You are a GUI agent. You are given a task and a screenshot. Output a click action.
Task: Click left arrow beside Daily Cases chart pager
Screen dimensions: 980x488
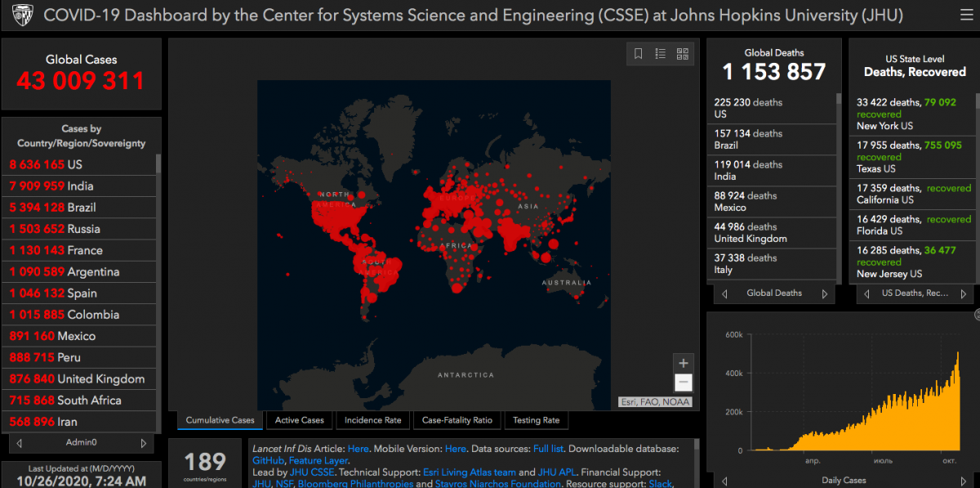724,481
